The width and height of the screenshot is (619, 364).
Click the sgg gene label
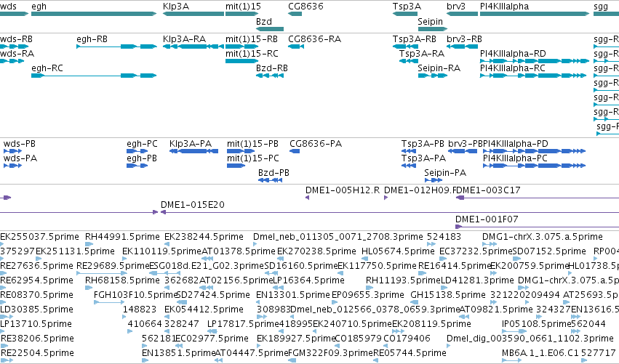[x=601, y=7]
